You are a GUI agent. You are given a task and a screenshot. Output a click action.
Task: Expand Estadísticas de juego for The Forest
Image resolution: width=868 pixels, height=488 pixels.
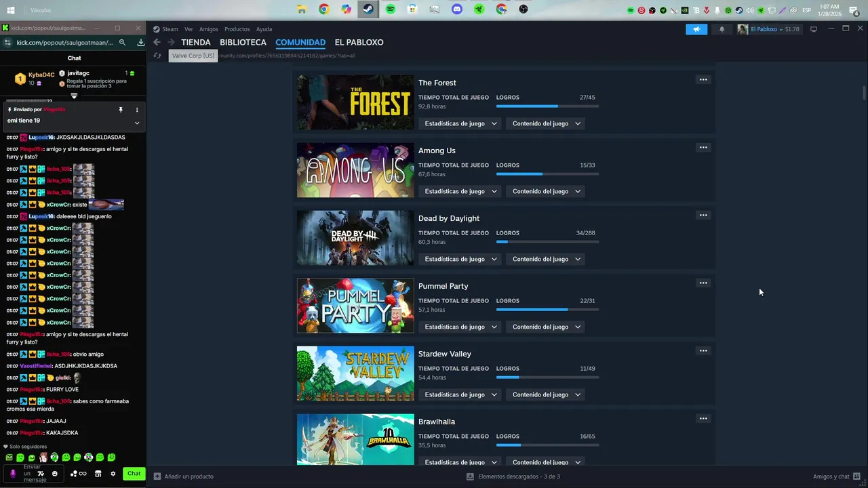tap(461, 123)
